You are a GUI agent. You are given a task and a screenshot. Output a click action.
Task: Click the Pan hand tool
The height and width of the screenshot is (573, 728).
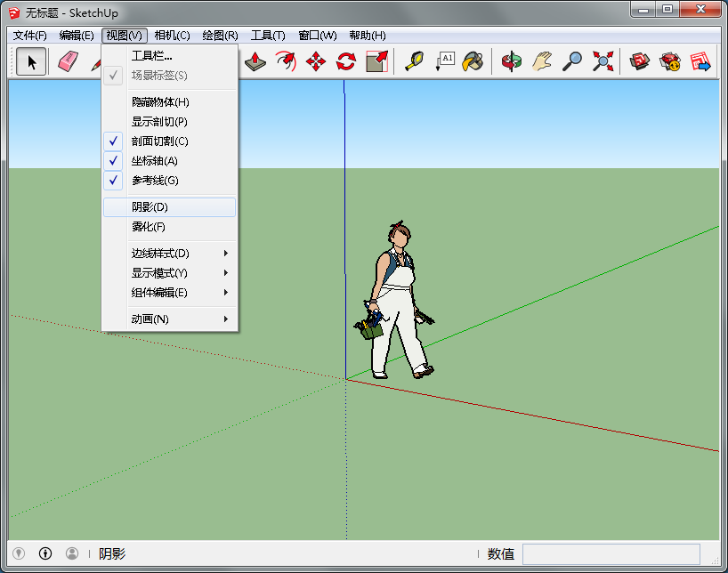tap(542, 61)
